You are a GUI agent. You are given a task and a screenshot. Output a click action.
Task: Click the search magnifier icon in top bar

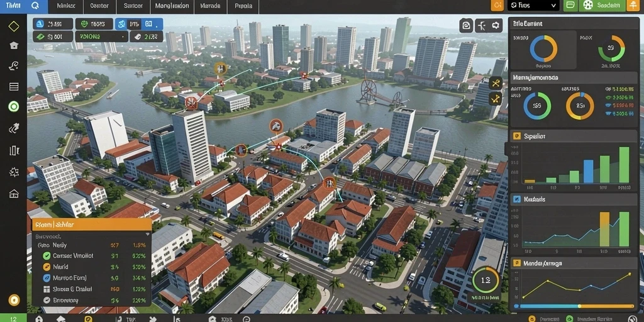(35, 6)
